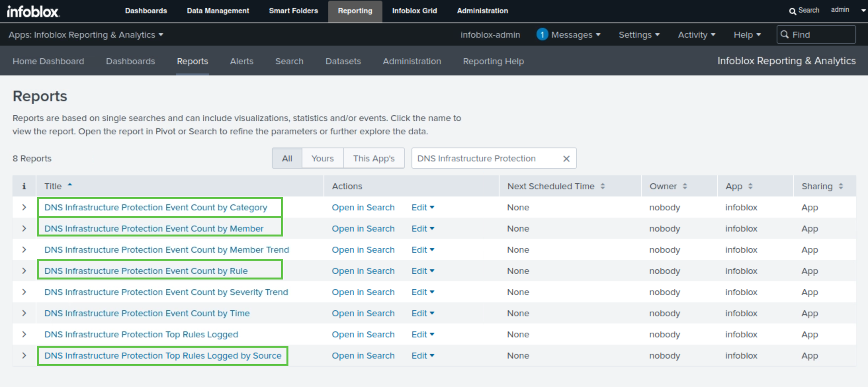Click the blue Messages count badge
The width and height of the screenshot is (868, 387).
click(542, 35)
